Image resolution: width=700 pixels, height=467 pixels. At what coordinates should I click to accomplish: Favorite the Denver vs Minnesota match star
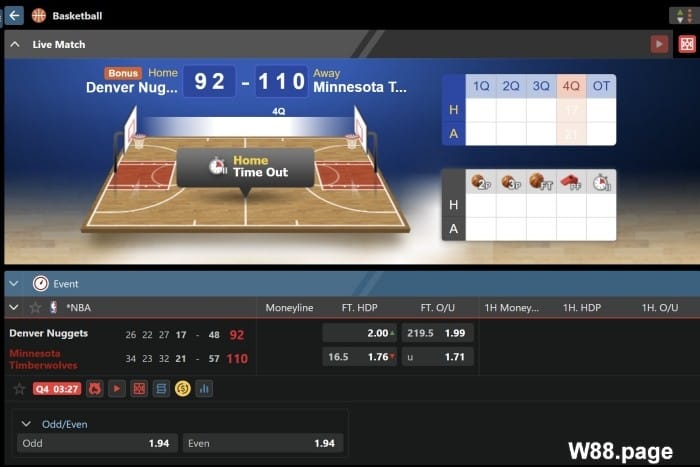click(x=19, y=389)
